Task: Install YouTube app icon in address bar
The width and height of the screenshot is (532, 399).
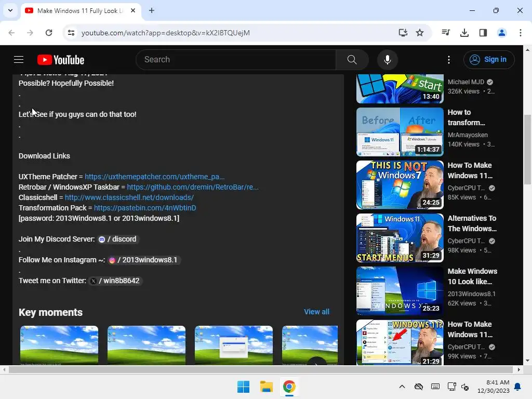Action: [403, 33]
